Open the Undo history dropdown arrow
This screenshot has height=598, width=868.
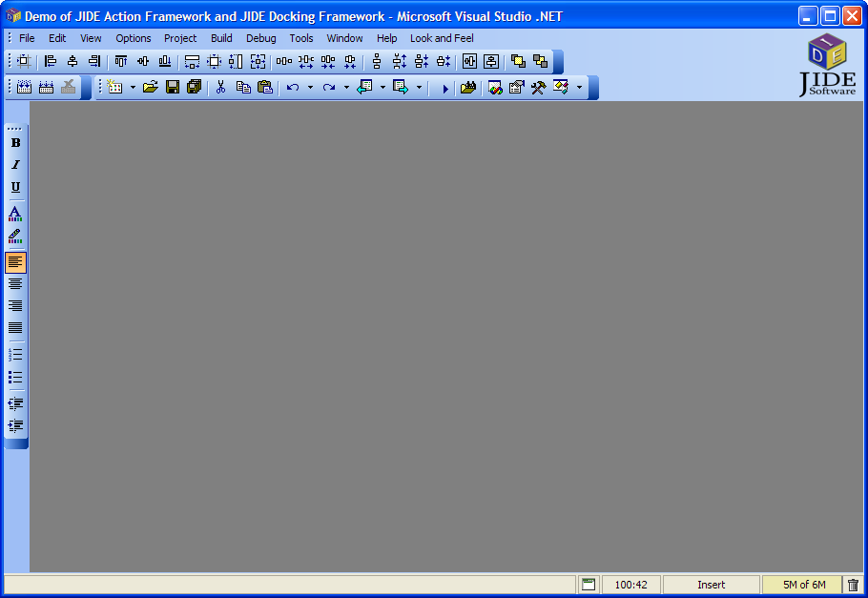tap(310, 87)
